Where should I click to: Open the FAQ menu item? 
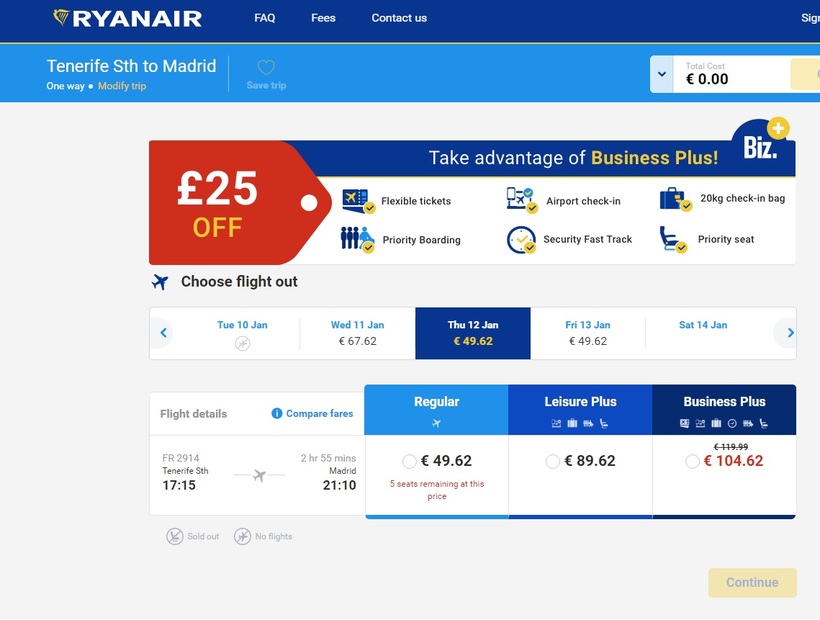coord(265,18)
